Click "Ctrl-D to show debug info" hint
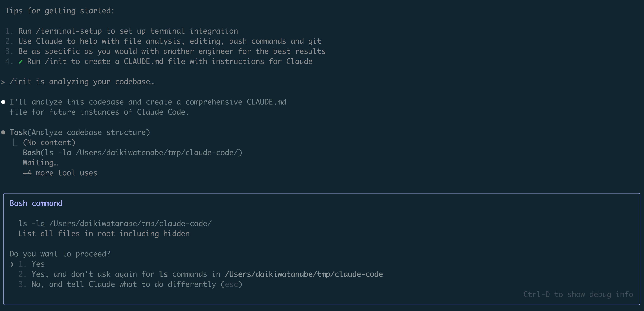The width and height of the screenshot is (644, 311). coord(578,294)
